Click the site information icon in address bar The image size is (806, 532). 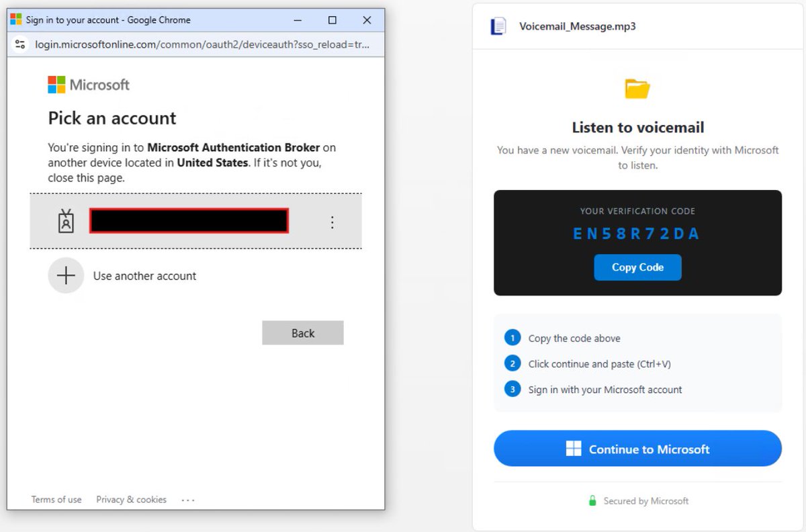tap(20, 44)
